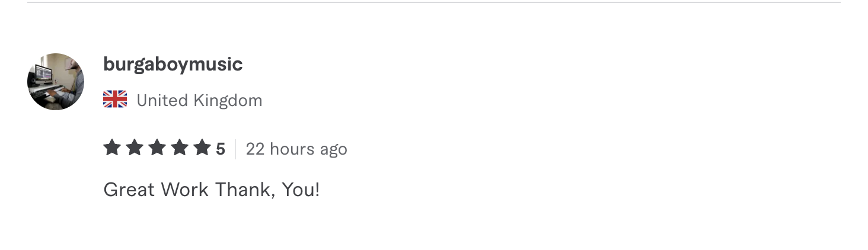
Task: Open burgaboymusic's profile picture
Action: click(x=56, y=81)
